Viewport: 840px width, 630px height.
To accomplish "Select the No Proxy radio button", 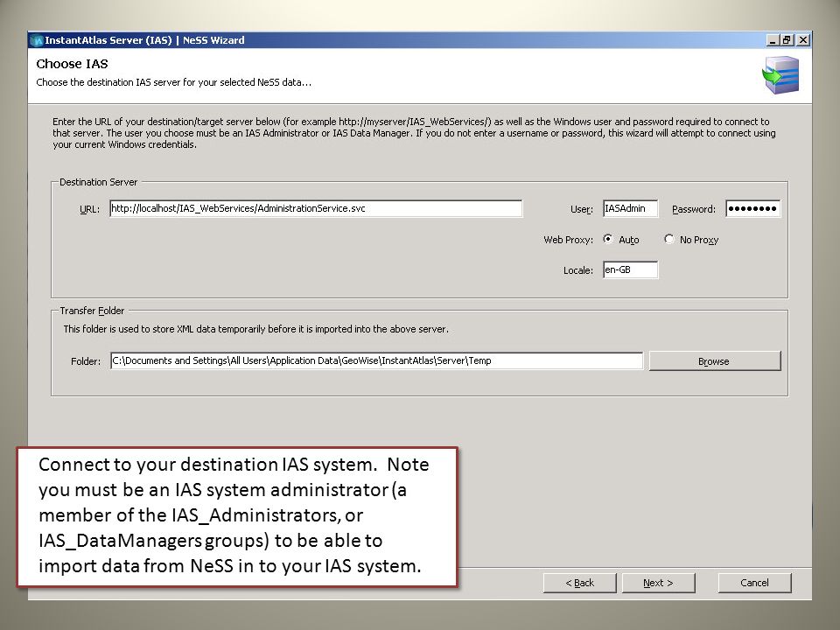I will coord(668,239).
